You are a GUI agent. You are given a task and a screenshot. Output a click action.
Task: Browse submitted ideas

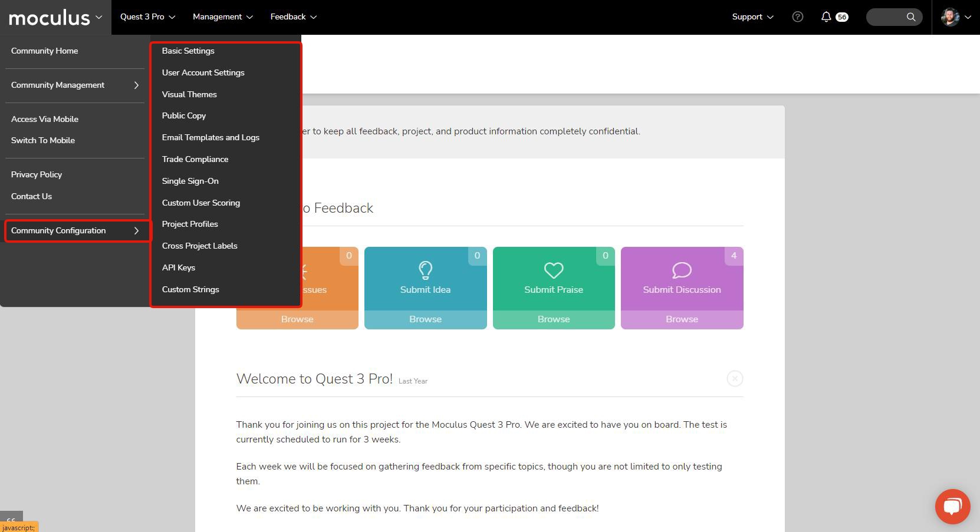pos(425,319)
